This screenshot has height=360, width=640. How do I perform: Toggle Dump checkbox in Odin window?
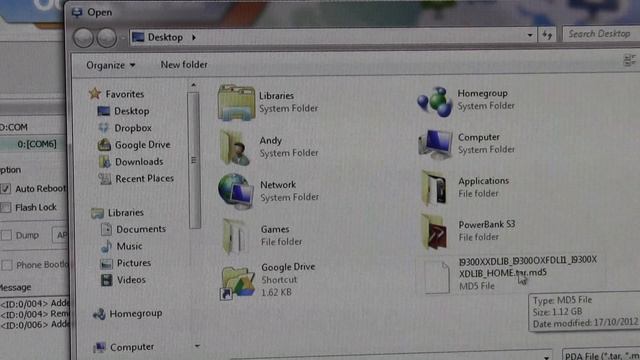[6, 235]
